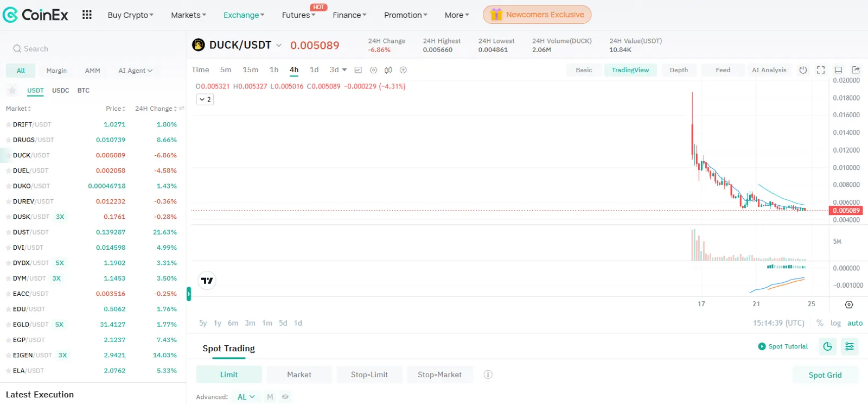Star the EIGEN/USDT market
This screenshot has height=405, width=868.
click(x=8, y=356)
